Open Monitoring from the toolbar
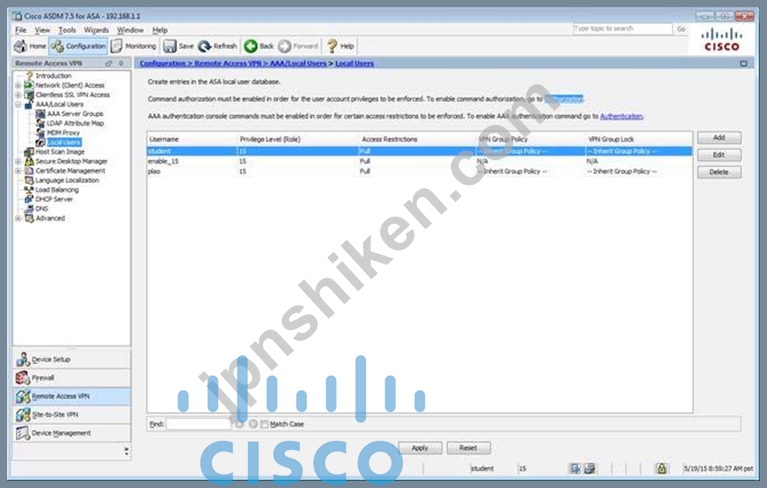 [x=134, y=46]
